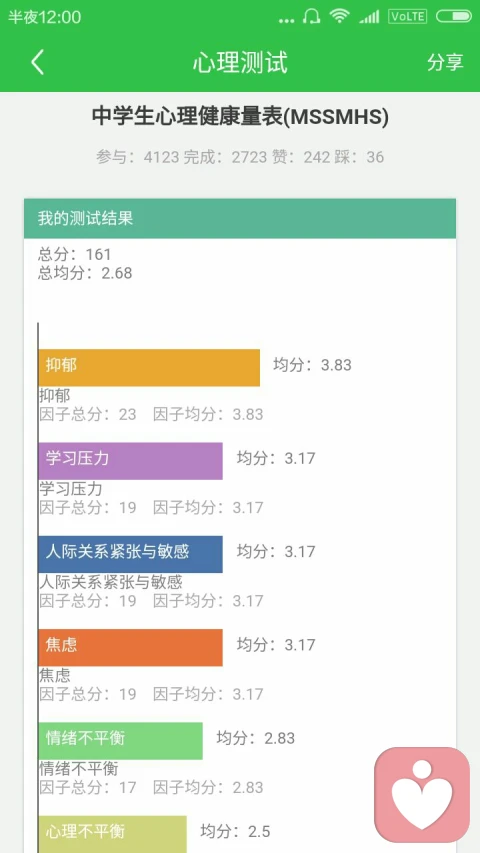Select the purple 学习压力 bar

[x=131, y=461]
